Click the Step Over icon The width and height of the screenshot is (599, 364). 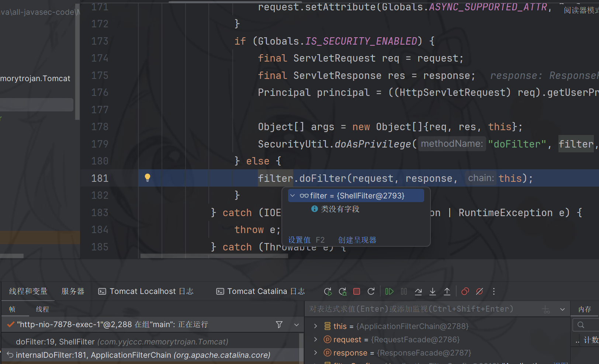(418, 291)
